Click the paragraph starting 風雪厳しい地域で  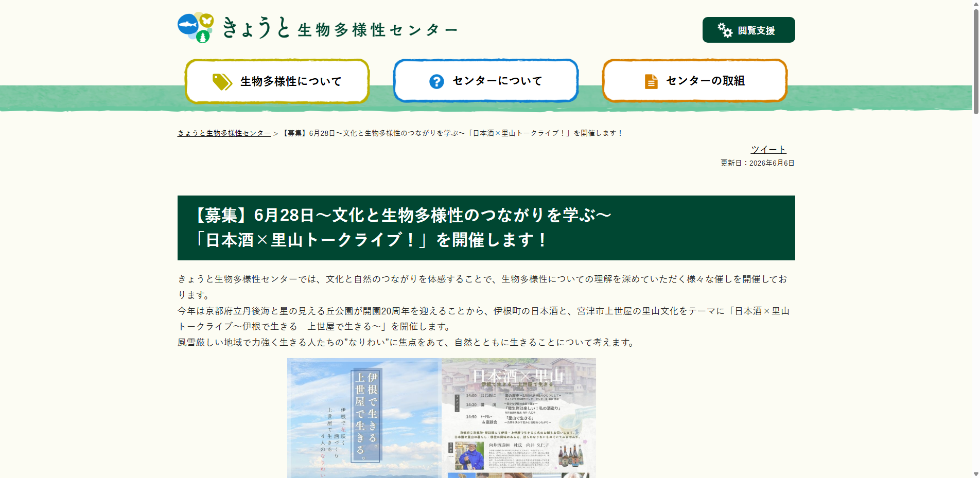[x=408, y=343]
